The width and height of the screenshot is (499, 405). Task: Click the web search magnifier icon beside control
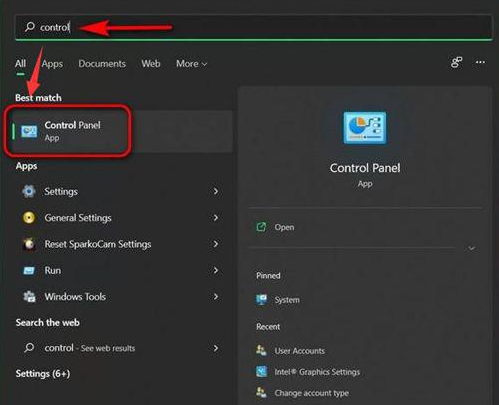(x=29, y=348)
